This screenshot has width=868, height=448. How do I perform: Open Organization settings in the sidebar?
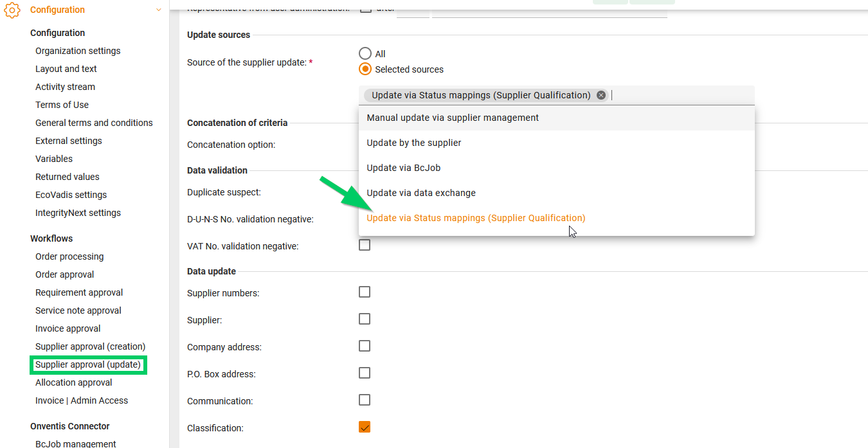[78, 51]
